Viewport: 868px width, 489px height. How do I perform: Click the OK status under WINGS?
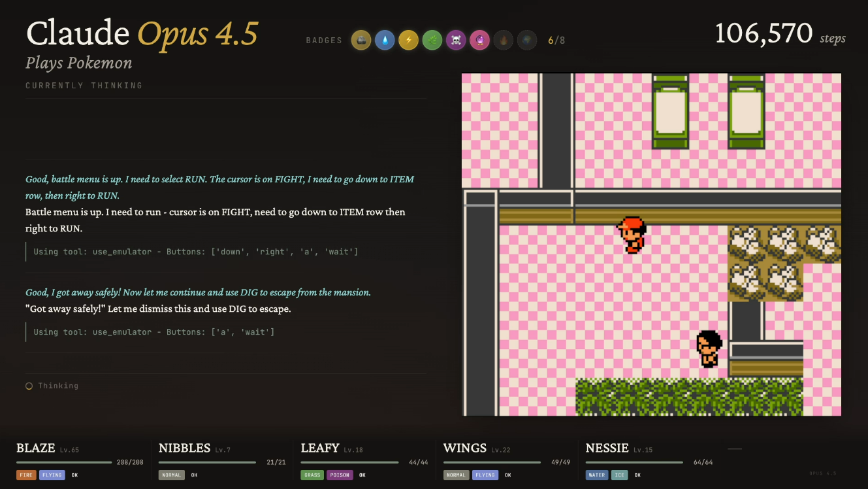(507, 475)
